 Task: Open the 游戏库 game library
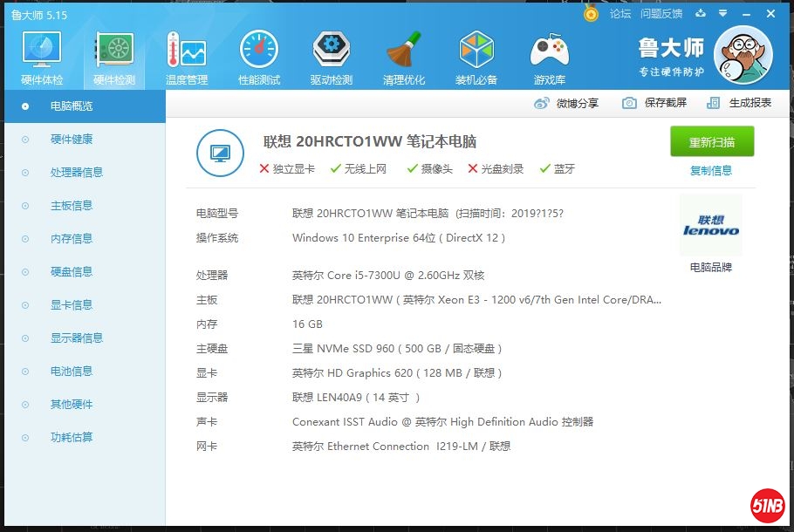point(550,58)
